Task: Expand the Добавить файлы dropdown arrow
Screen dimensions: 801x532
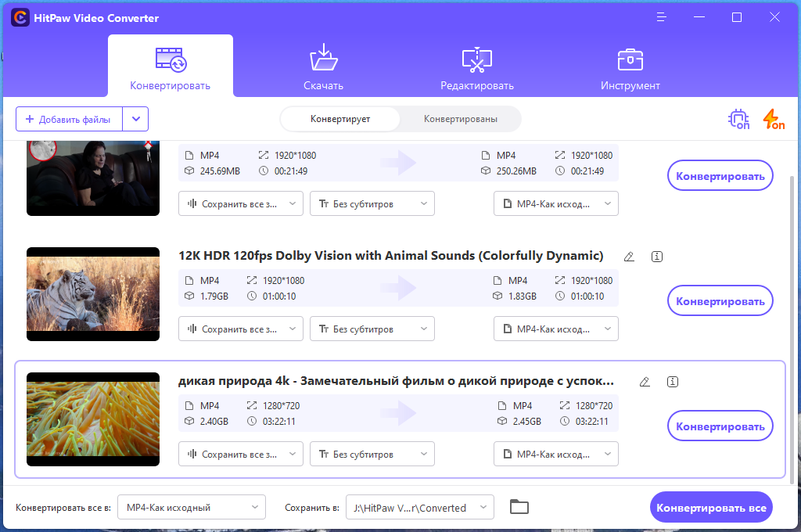Action: point(136,119)
